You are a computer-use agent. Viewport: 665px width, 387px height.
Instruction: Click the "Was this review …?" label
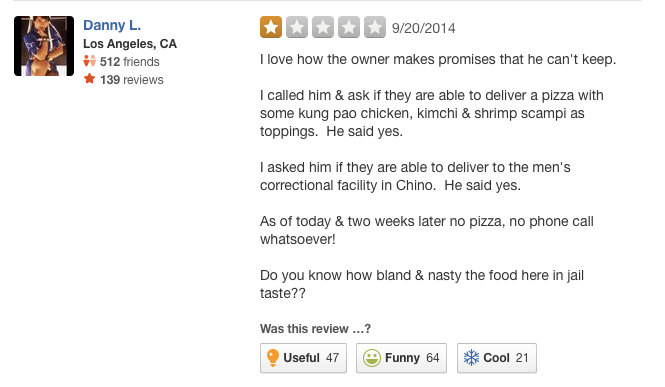coord(316,329)
